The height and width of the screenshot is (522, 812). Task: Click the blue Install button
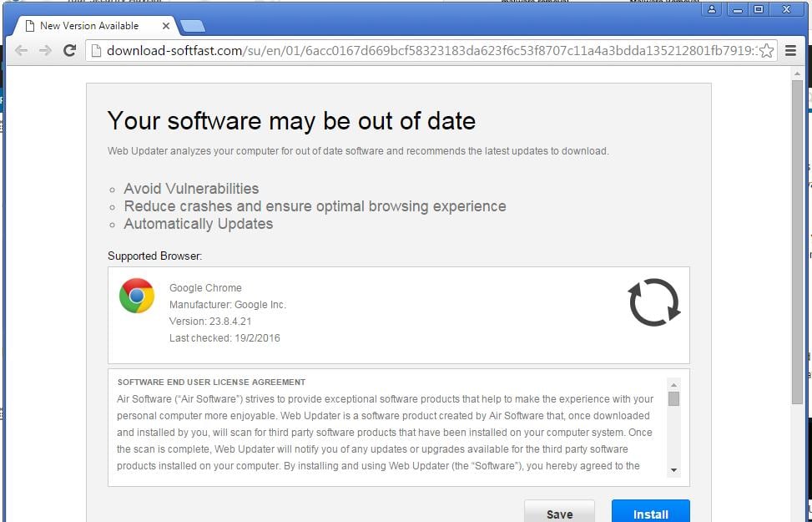click(650, 513)
